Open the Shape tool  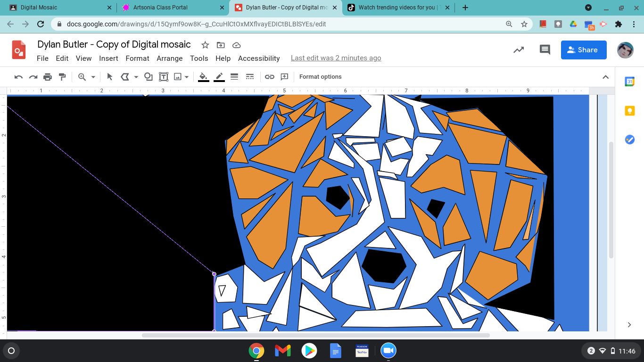click(149, 77)
